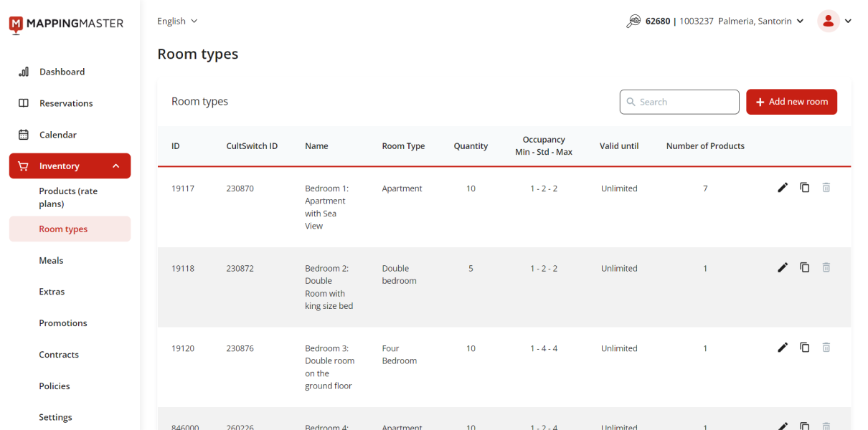The image size is (868, 430).
Task: Click the edit pencil for room 19117
Action: tap(783, 188)
